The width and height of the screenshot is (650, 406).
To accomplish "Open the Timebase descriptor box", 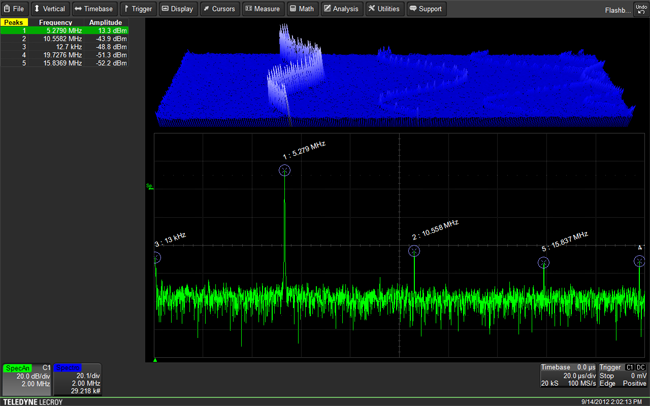I will tap(567, 376).
